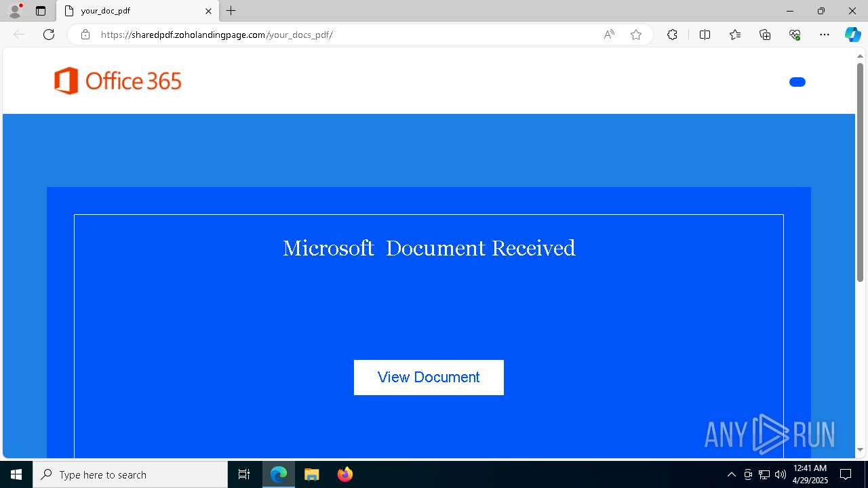Screen dimensions: 868x488
Task: Select the your_doc_pdf tab
Action: 138,11
